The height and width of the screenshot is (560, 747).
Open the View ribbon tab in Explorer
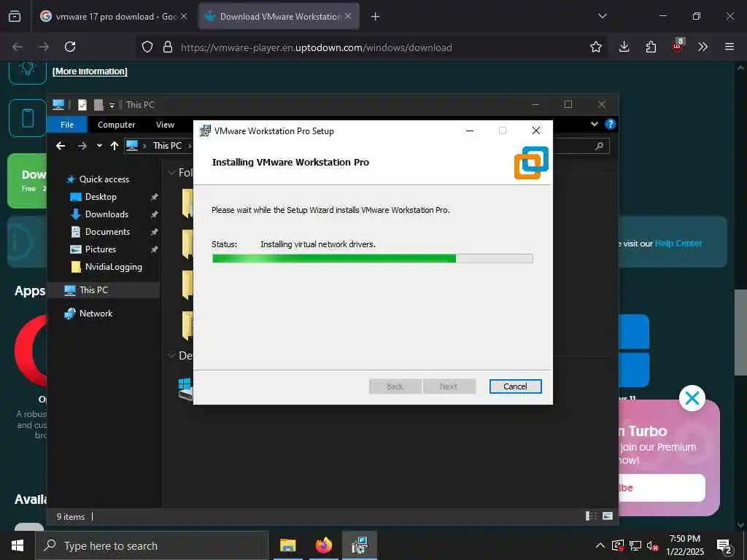click(x=166, y=125)
